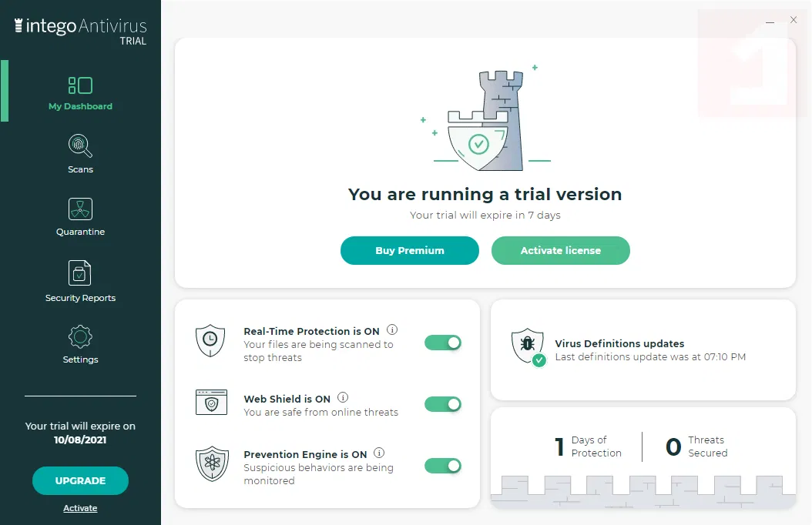
Task: Click the Real-Time Protection shield clock icon
Action: [x=210, y=341]
